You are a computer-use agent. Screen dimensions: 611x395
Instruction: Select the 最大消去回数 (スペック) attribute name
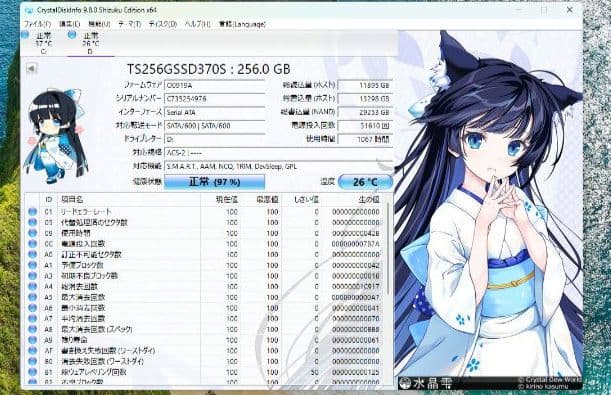[x=97, y=330]
